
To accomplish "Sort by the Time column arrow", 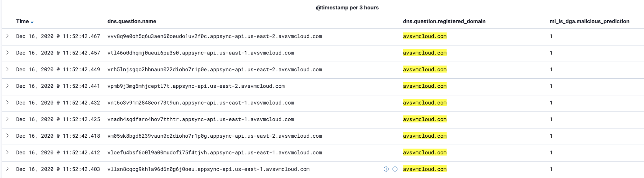I will pyautogui.click(x=32, y=22).
